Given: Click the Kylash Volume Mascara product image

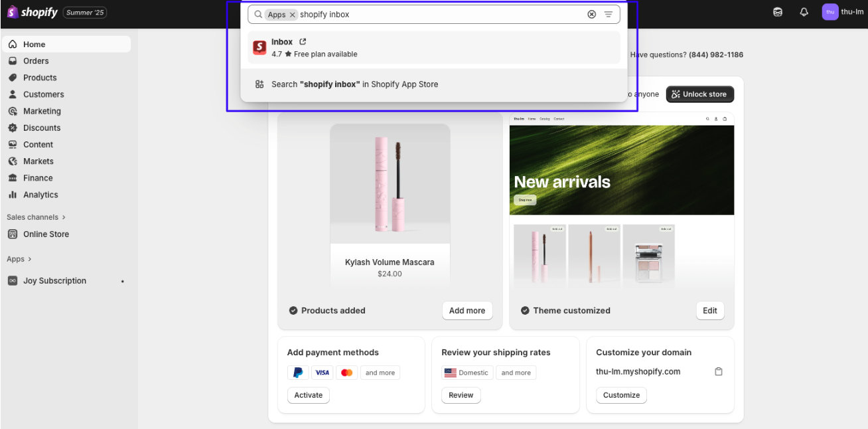Looking at the screenshot, I should 390,183.
